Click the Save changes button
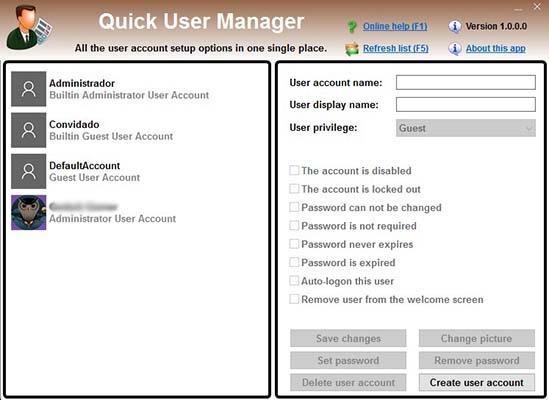The width and height of the screenshot is (549, 400). (x=348, y=338)
